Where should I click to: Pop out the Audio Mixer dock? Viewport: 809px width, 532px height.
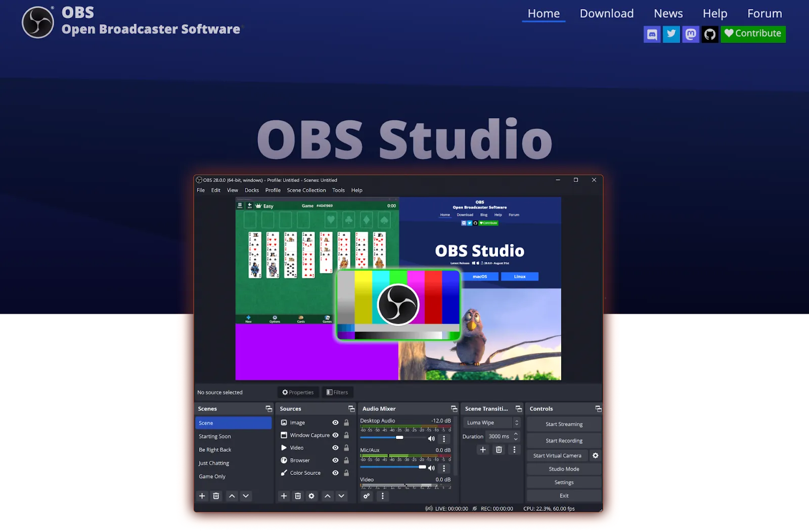click(454, 409)
